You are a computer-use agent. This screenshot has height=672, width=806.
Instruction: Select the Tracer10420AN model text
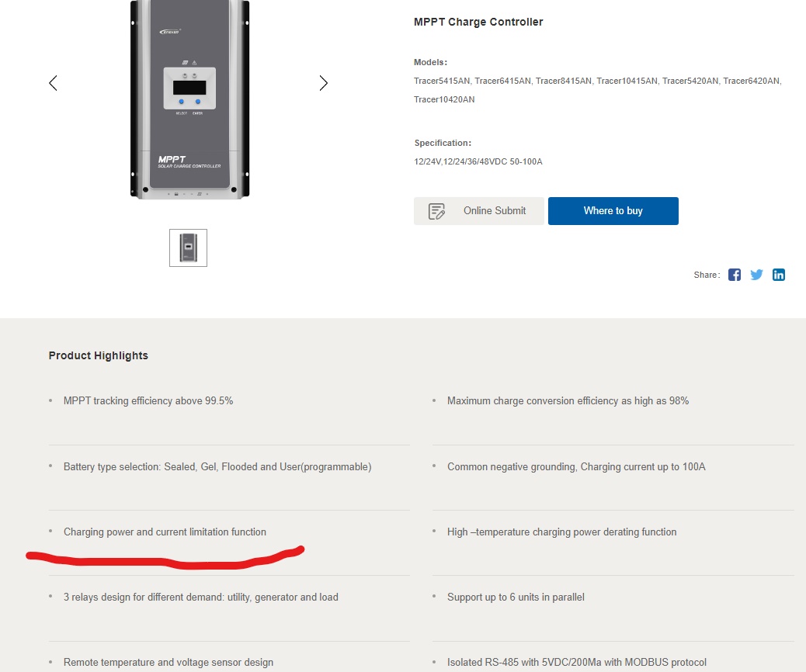pyautogui.click(x=444, y=99)
